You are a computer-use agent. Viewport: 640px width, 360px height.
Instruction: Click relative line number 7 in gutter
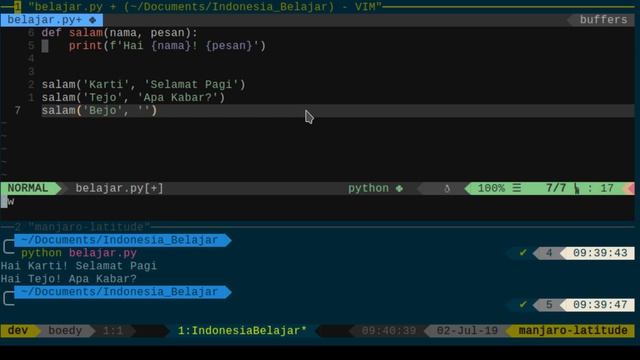[18, 111]
